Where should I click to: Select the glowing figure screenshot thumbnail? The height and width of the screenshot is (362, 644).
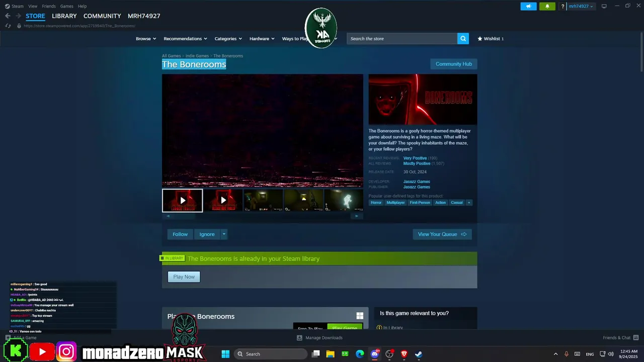tap(345, 200)
